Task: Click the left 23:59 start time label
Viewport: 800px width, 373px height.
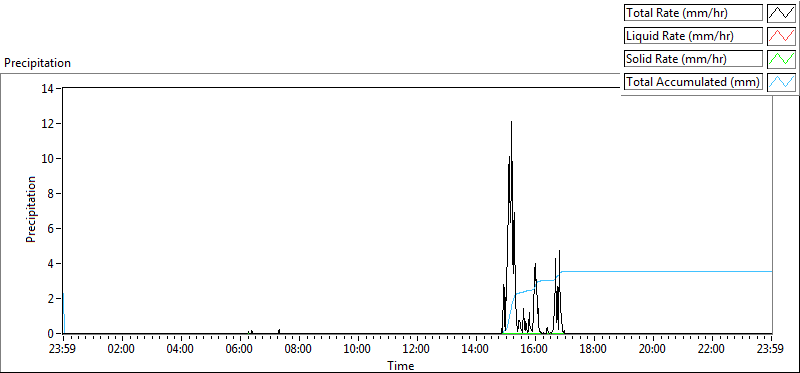Action: [63, 350]
